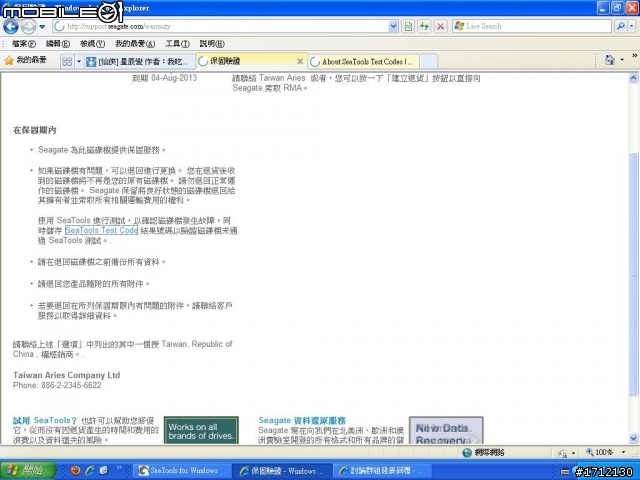This screenshot has height=480, width=640.
Task: Click the page scrollbar up arrow
Action: pos(633,78)
